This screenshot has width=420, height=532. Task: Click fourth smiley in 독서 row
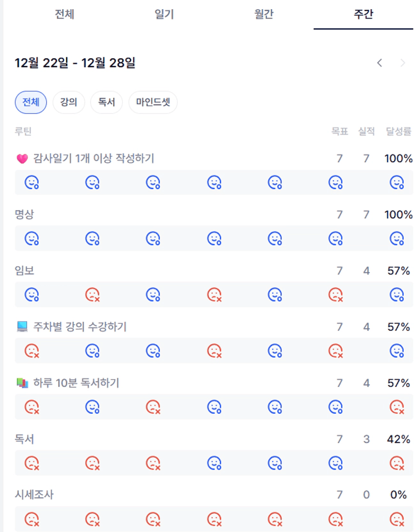214,462
